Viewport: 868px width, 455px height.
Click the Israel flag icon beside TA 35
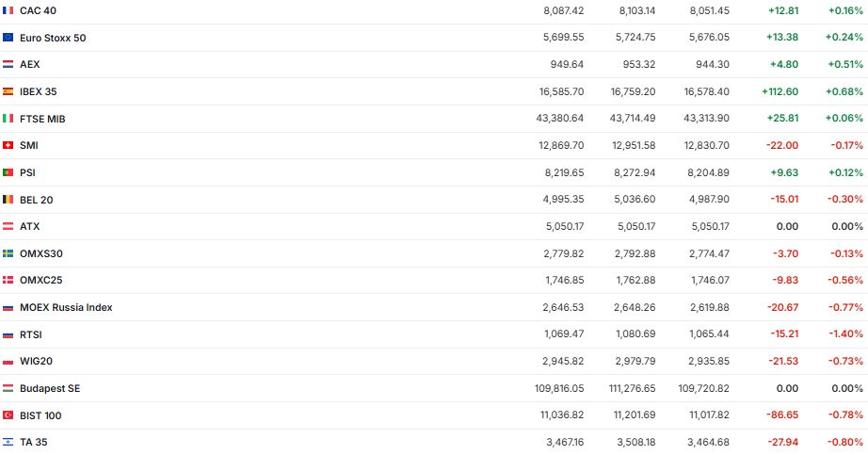click(x=8, y=442)
